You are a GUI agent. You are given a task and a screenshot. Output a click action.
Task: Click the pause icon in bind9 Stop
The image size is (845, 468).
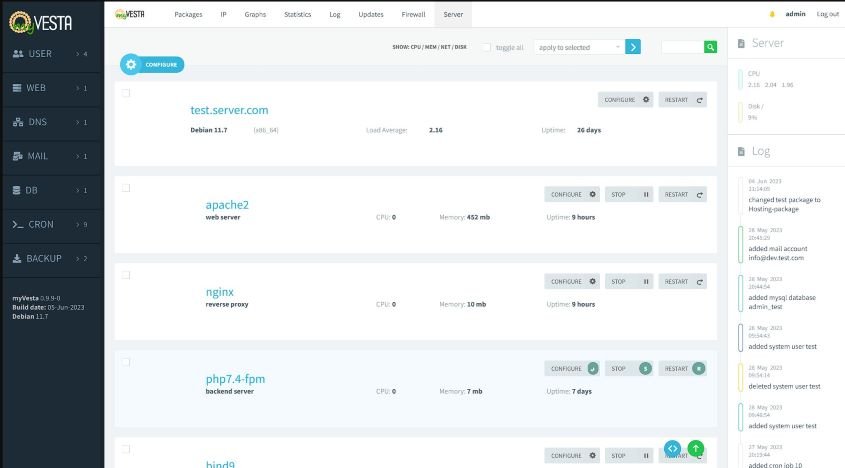[x=646, y=456]
